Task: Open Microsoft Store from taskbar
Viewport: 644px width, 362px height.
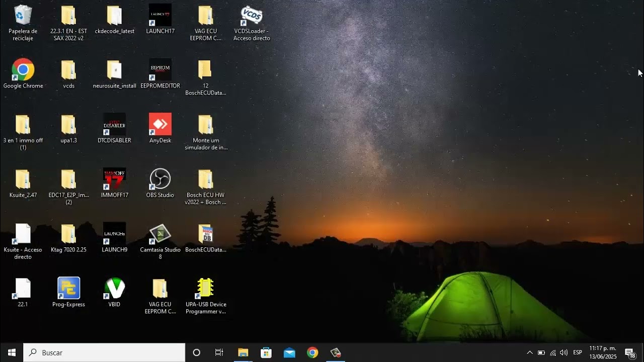Action: pos(266,352)
